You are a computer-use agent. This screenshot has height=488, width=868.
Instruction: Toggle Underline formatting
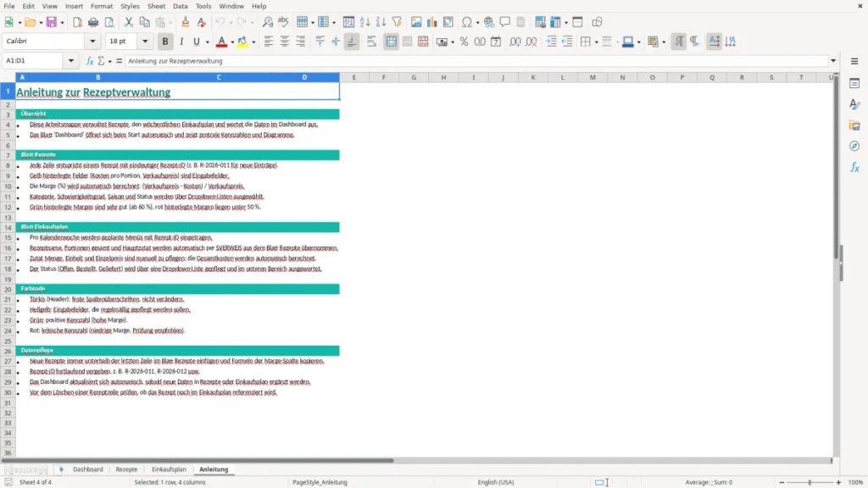tap(197, 42)
